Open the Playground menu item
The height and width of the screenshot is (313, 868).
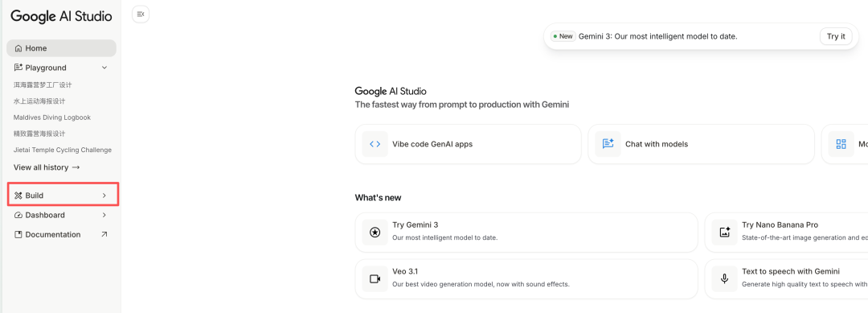click(61, 68)
